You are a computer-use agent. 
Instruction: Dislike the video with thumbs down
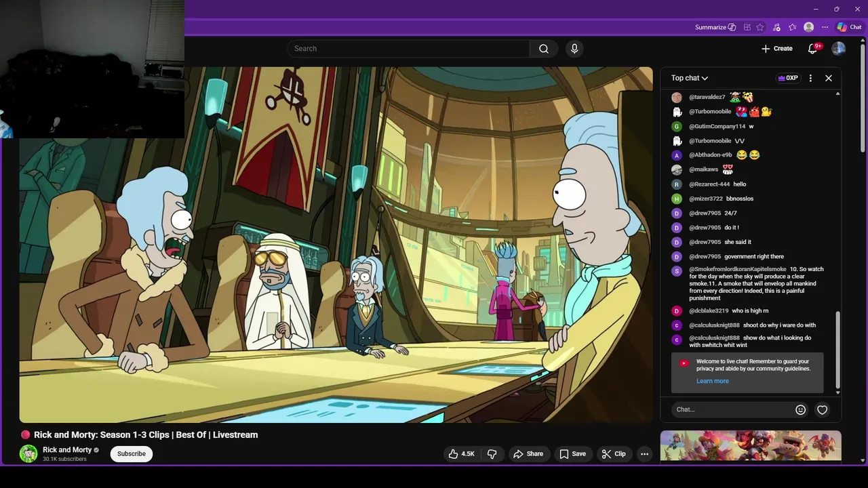point(492,453)
